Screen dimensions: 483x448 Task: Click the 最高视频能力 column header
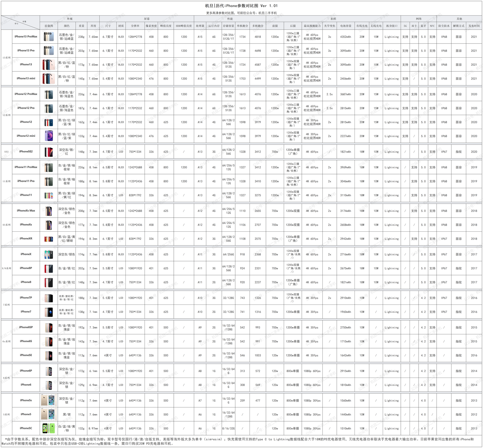coord(312,26)
